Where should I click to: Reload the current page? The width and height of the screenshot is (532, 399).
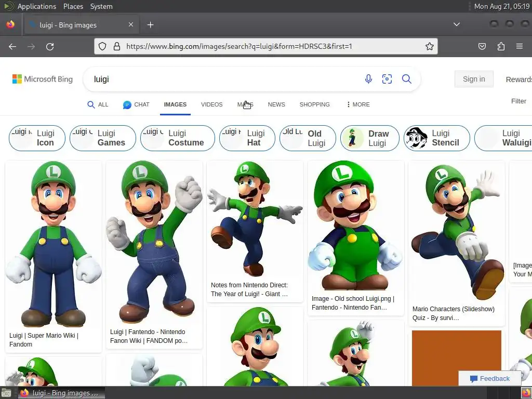click(50, 46)
